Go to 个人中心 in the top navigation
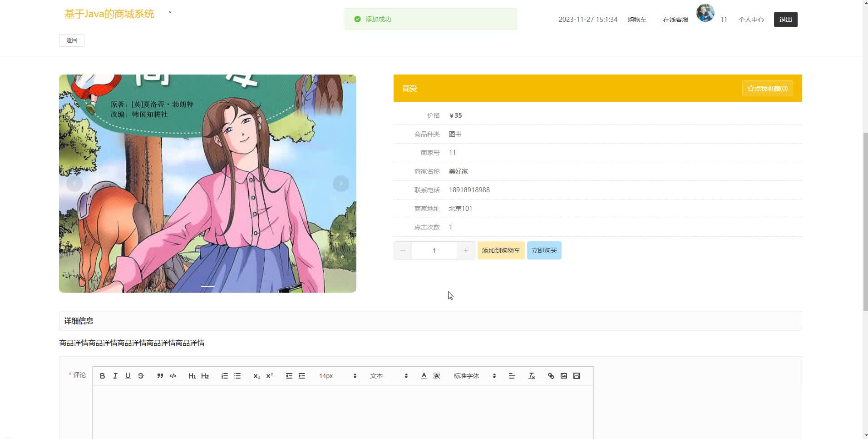The image size is (868, 439). [751, 20]
